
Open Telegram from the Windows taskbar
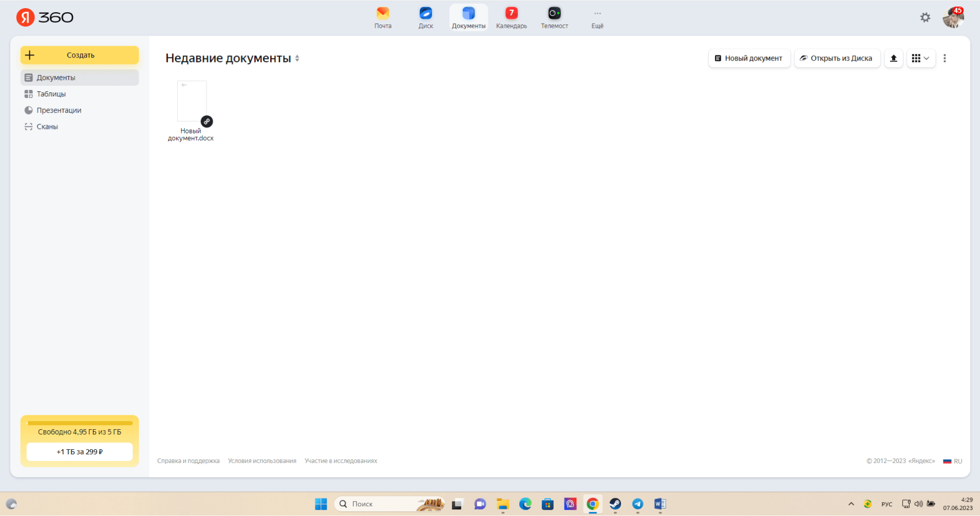637,504
